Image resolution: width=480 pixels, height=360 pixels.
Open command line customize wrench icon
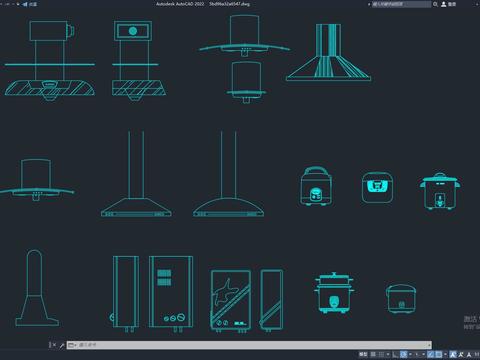click(x=62, y=345)
